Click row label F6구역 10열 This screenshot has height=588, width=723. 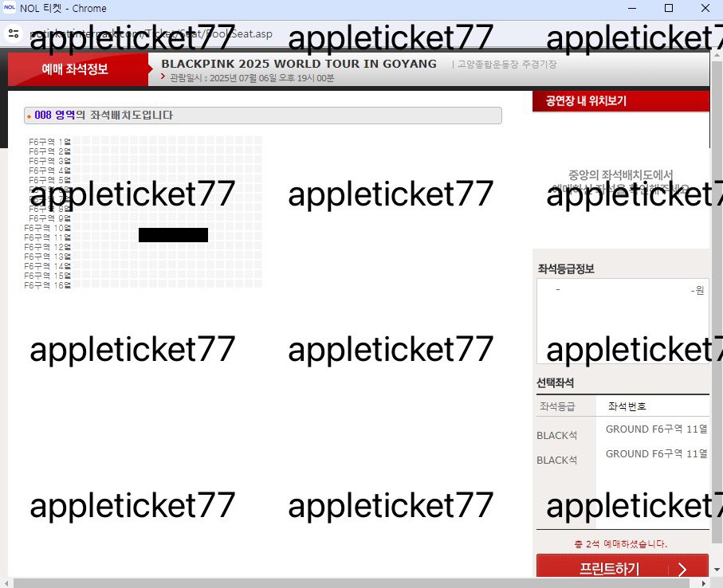(48, 228)
